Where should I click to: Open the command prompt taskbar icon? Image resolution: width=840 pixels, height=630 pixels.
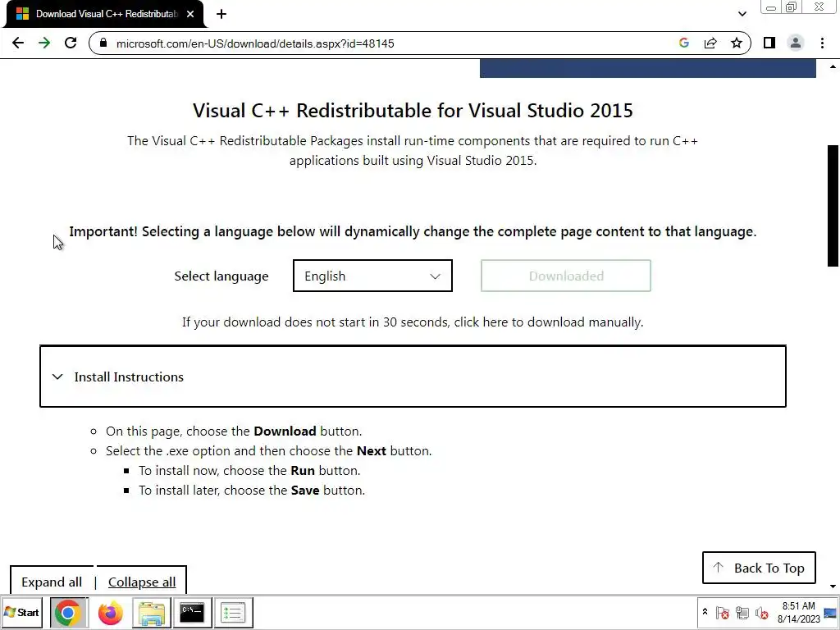coord(192,612)
